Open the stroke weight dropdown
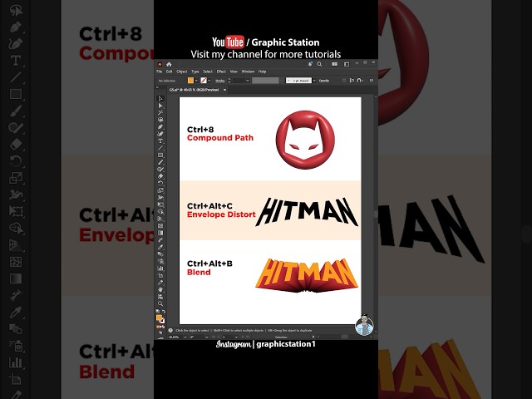532x399 pixels. click(x=248, y=81)
